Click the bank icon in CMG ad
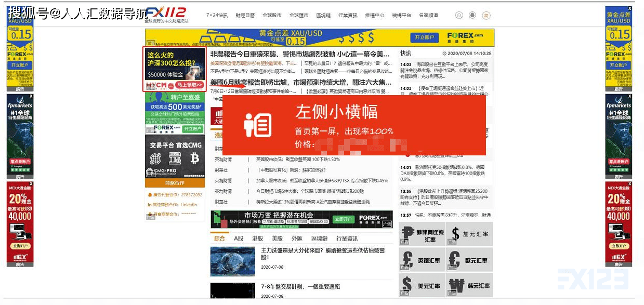The width and height of the screenshot is (644, 305). (175, 158)
